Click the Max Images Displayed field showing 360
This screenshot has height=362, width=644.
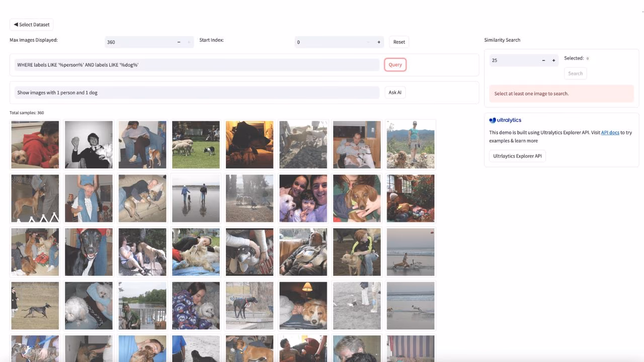[x=139, y=42]
